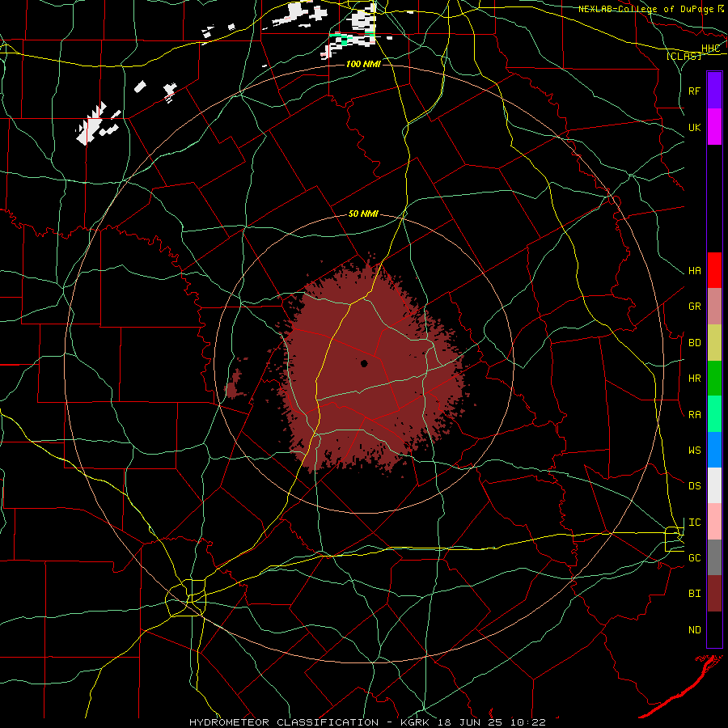This screenshot has height=728, width=728.
Task: Click the HR green legend swatch
Action: [x=714, y=379]
